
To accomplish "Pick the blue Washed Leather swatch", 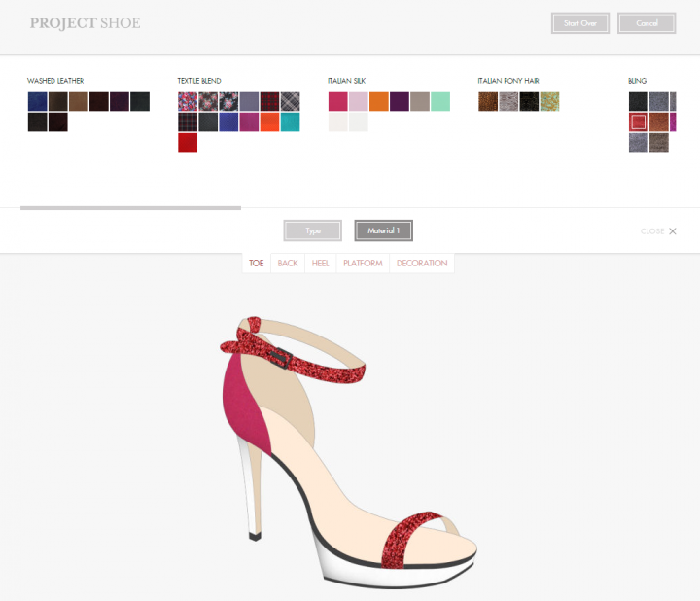I will point(38,102).
